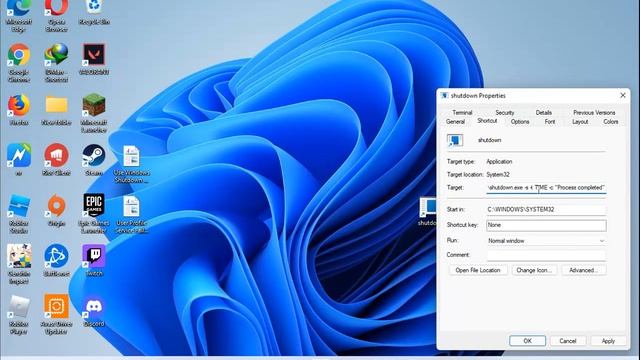Select the Genshin Impact desktop shortcut
This screenshot has height=360, width=640.
19,264
